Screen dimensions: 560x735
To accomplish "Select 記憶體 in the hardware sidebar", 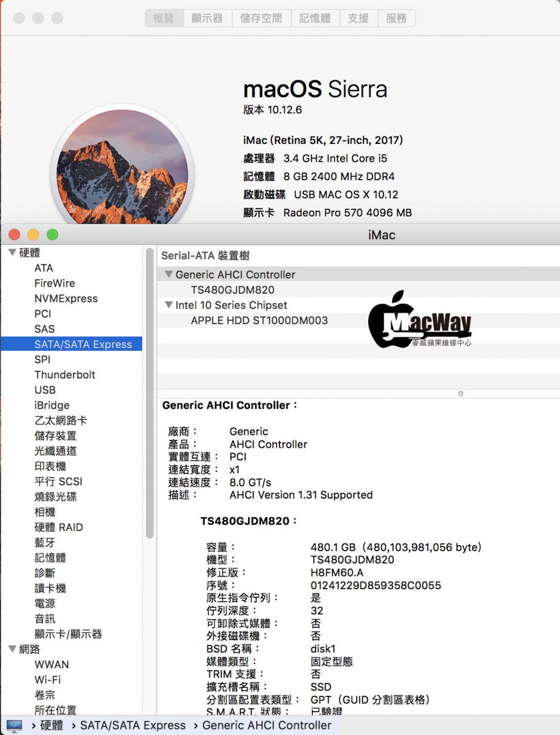I will pyautogui.click(x=50, y=558).
